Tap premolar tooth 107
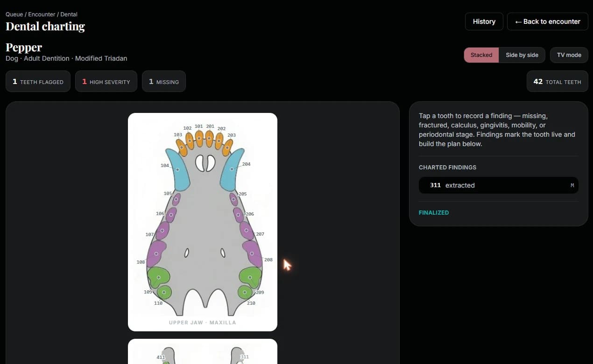Screen dimensions: 593x364 (162, 231)
